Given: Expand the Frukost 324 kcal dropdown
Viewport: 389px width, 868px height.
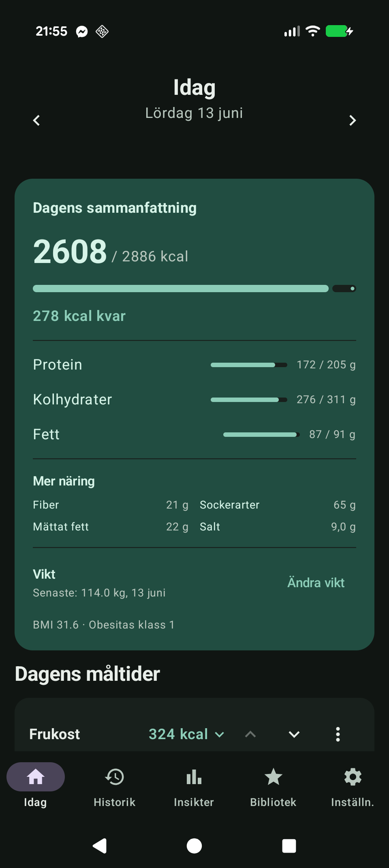Looking at the screenshot, I should click(x=186, y=734).
